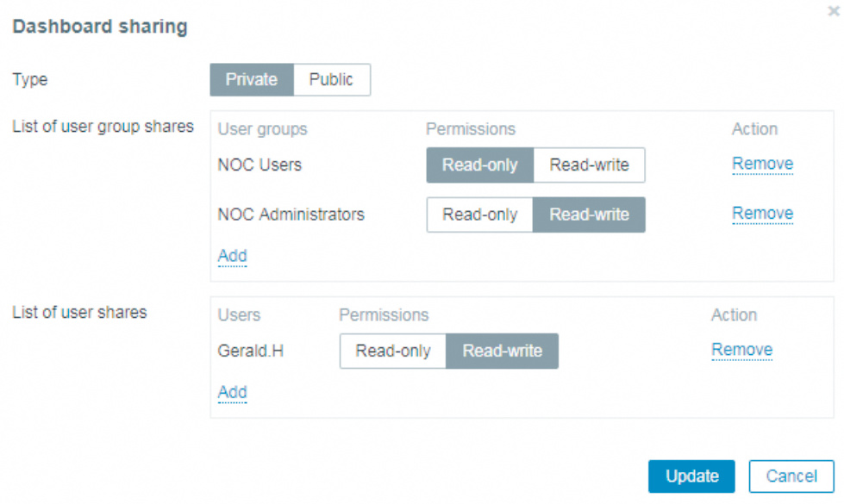The image size is (844, 504).
Task: Close the Dashboard sharing dialog
Action: pyautogui.click(x=833, y=11)
